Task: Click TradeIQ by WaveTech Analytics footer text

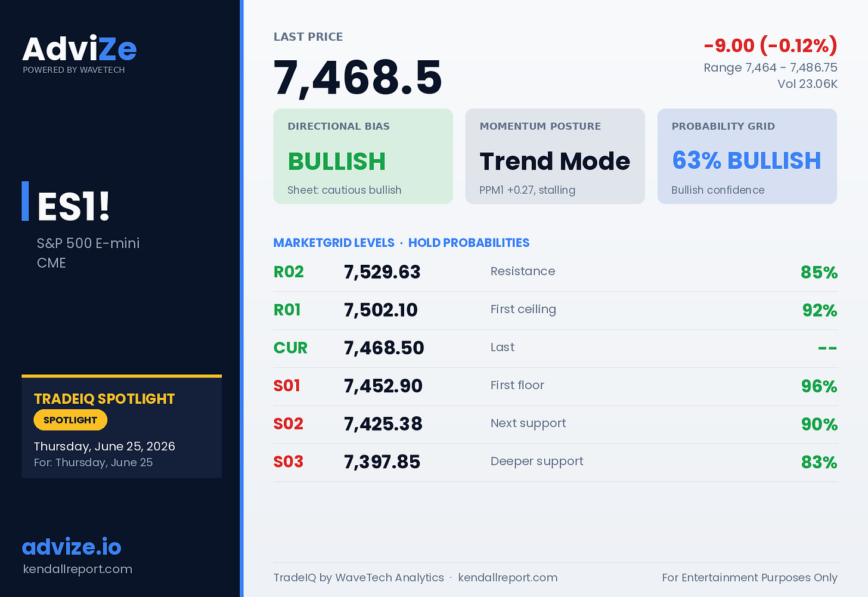Action: (359, 577)
